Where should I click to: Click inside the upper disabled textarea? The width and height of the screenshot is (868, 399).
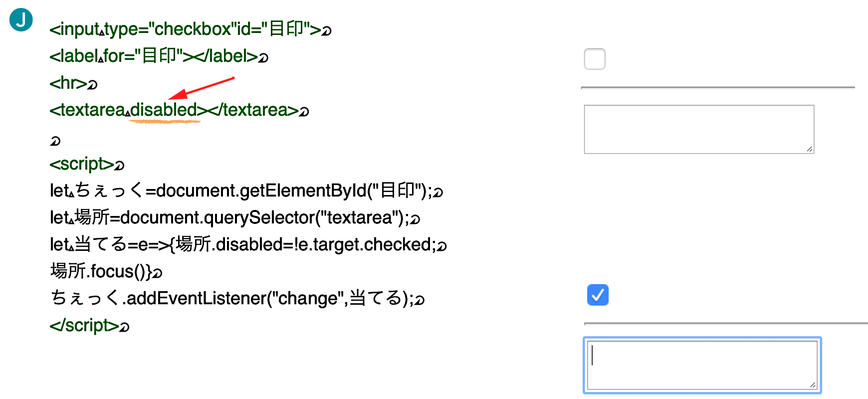tap(699, 129)
